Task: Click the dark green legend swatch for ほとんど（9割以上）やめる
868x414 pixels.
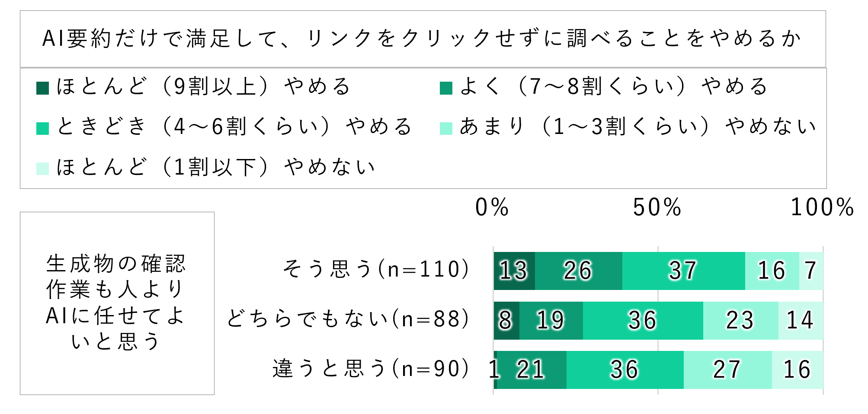Action: 42,88
